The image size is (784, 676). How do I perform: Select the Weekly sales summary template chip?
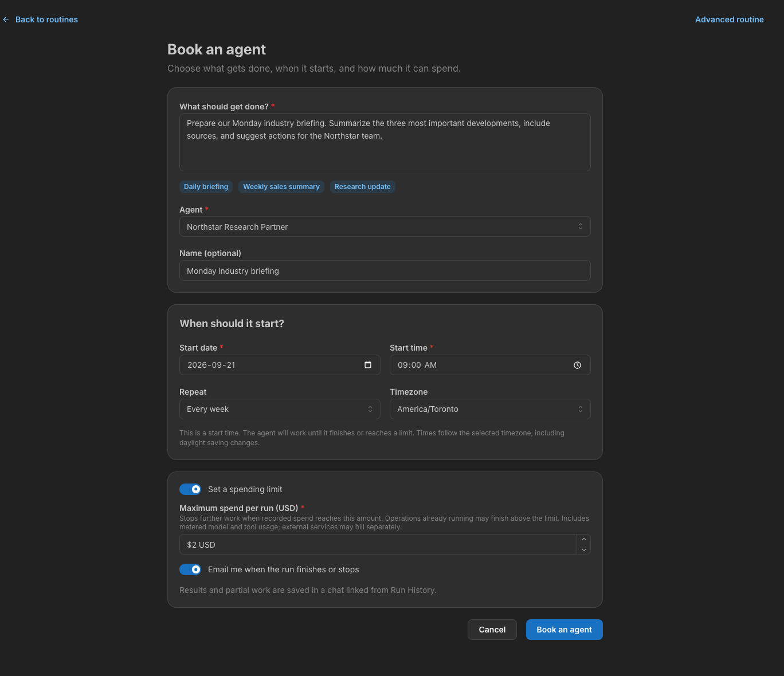pyautogui.click(x=281, y=187)
